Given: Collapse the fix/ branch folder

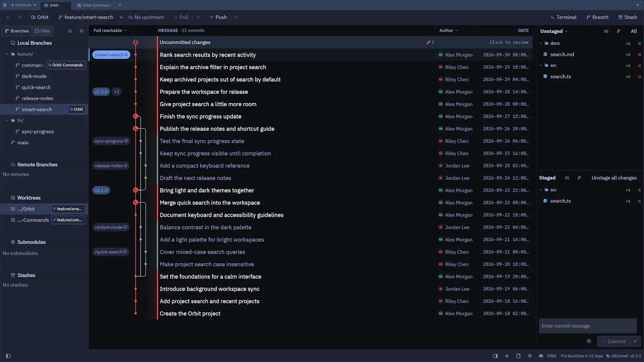Looking at the screenshot, I should coord(7,120).
